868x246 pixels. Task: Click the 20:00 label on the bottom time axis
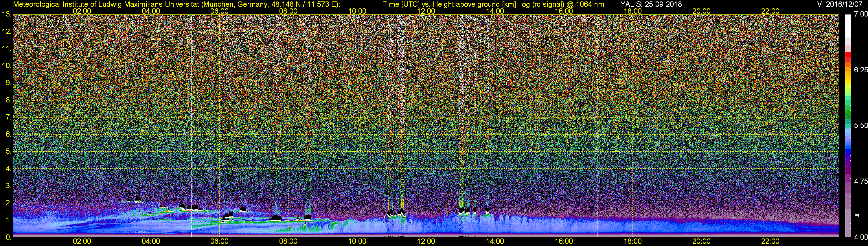pos(701,242)
